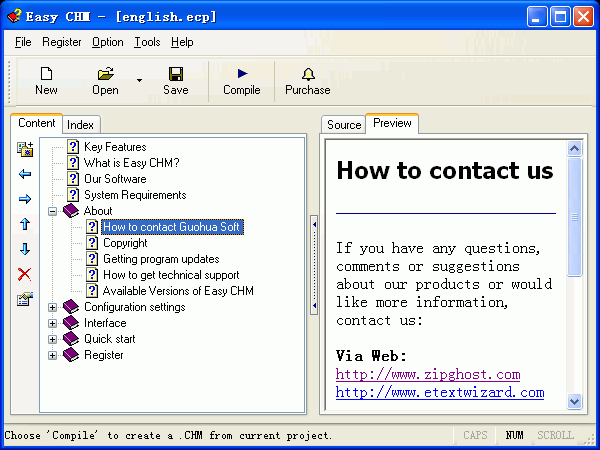Screen dimensions: 600x450
Task: Click the Save toolbar icon
Action: (x=175, y=74)
